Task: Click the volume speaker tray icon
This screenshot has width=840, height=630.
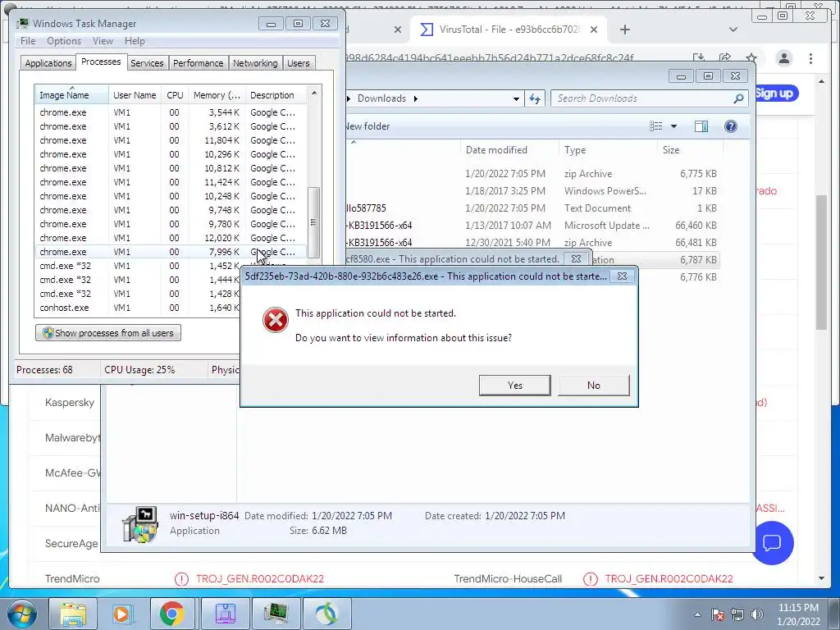Action: [757, 614]
